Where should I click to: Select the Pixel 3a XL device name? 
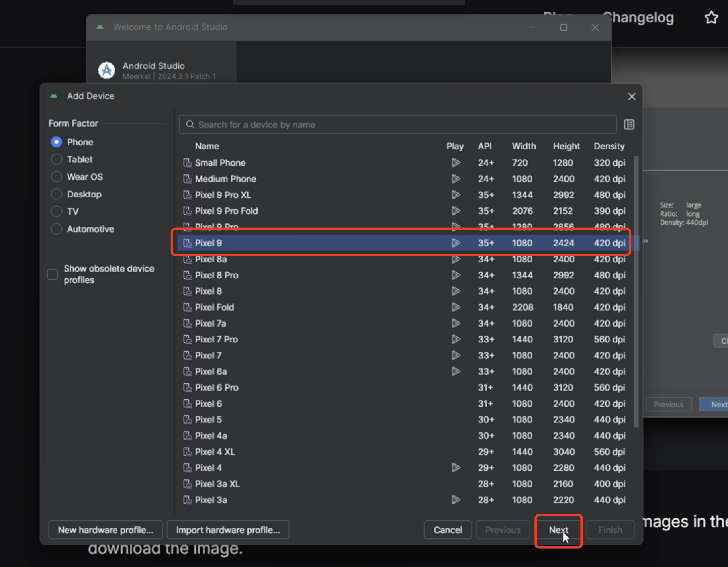click(x=217, y=484)
